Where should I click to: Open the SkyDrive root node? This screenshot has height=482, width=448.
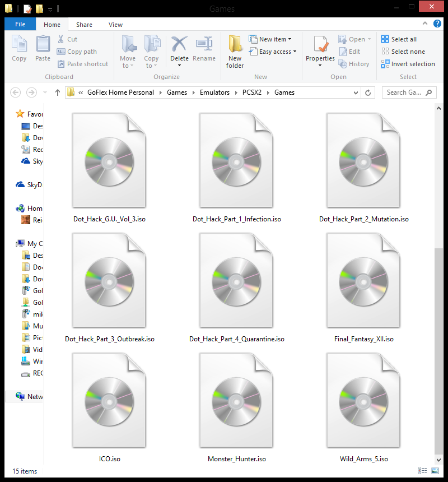point(29,185)
